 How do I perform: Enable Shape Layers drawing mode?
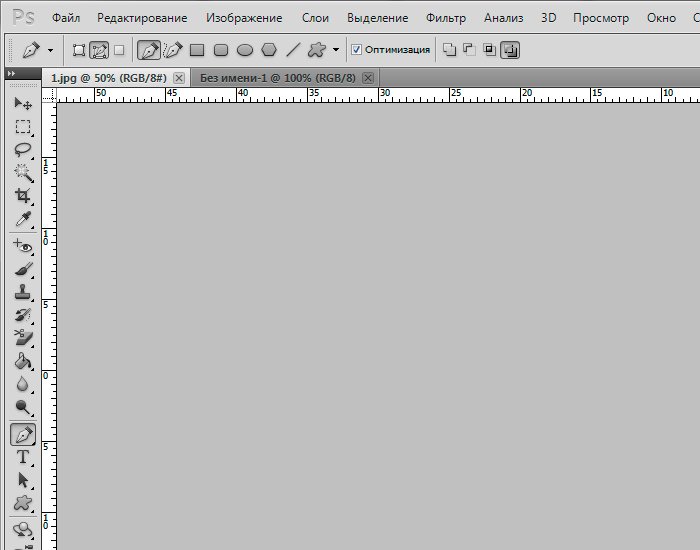(x=79, y=49)
